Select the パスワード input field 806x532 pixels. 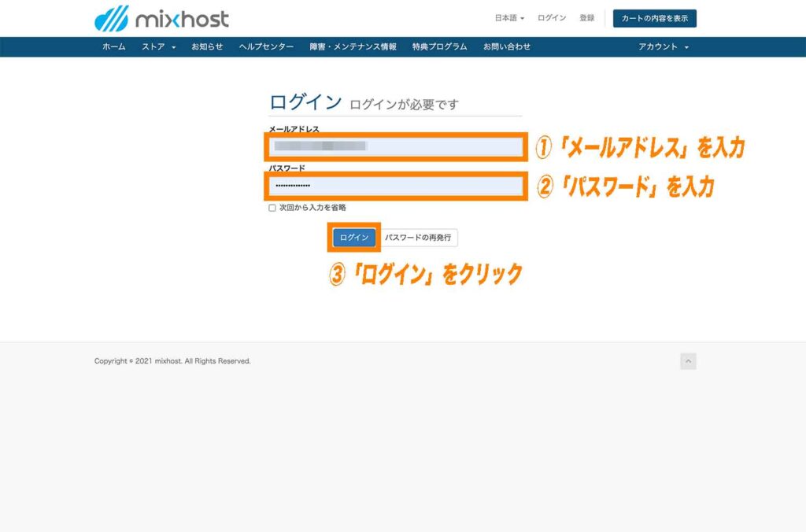395,187
